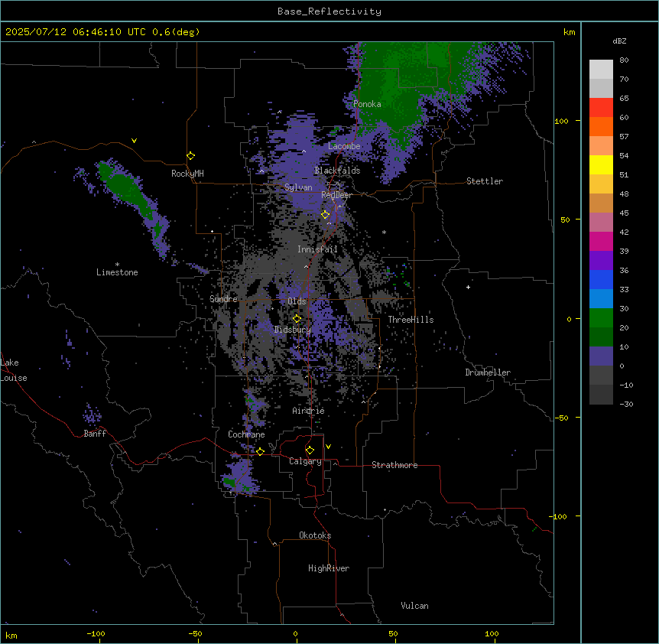659x644 pixels.
Task: Select the Drumheller label
Action: pos(488,372)
